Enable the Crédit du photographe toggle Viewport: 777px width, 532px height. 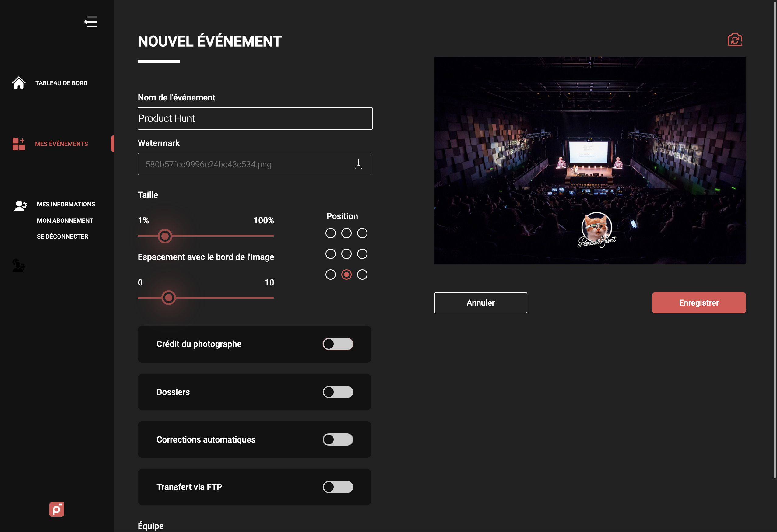338,344
